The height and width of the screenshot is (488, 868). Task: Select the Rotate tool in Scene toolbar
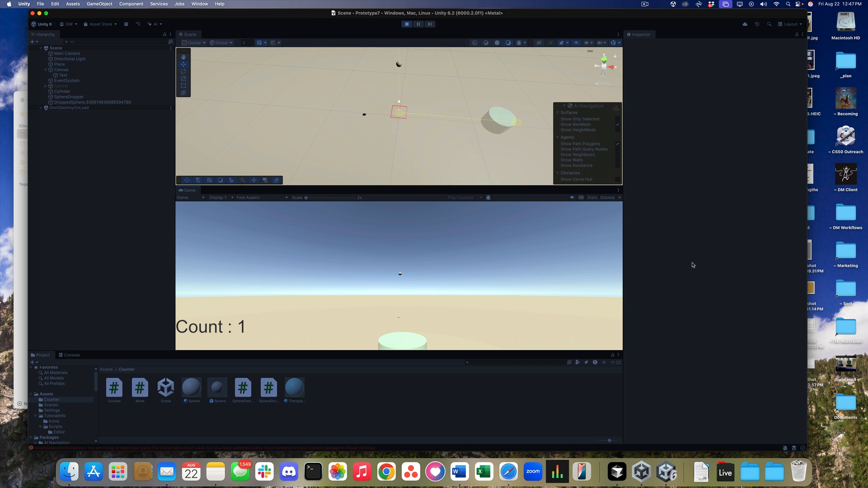pyautogui.click(x=183, y=71)
